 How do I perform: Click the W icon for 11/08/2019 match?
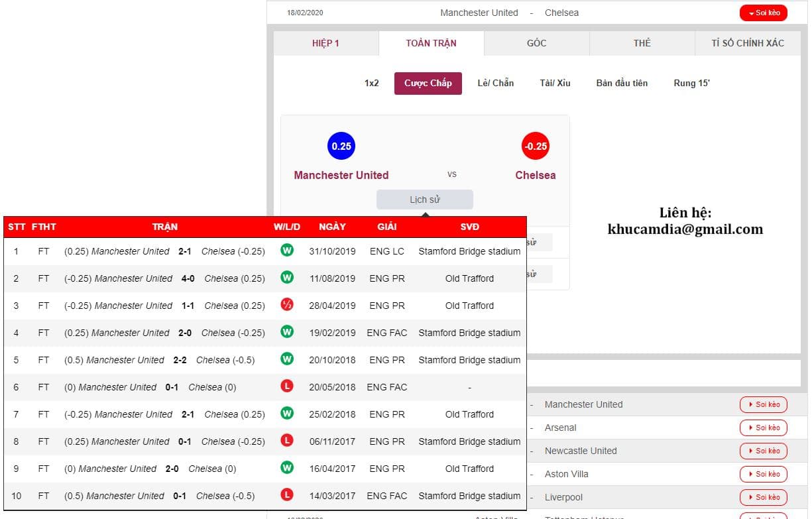(x=287, y=278)
